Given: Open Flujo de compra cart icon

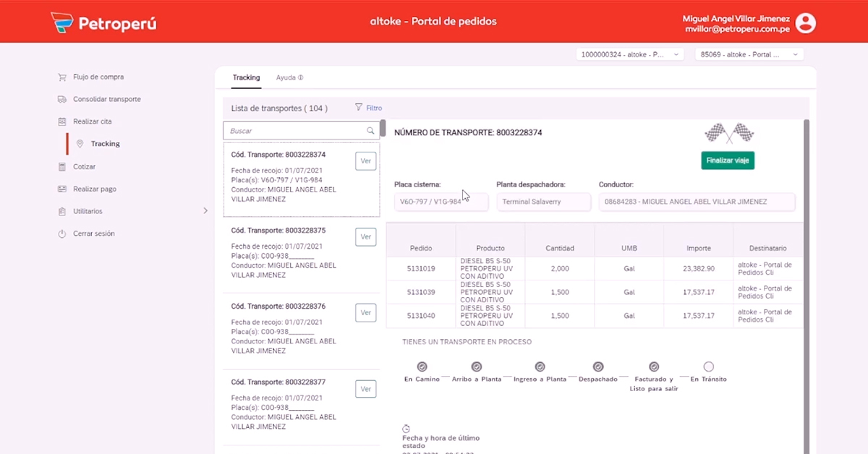Looking at the screenshot, I should pyautogui.click(x=62, y=77).
